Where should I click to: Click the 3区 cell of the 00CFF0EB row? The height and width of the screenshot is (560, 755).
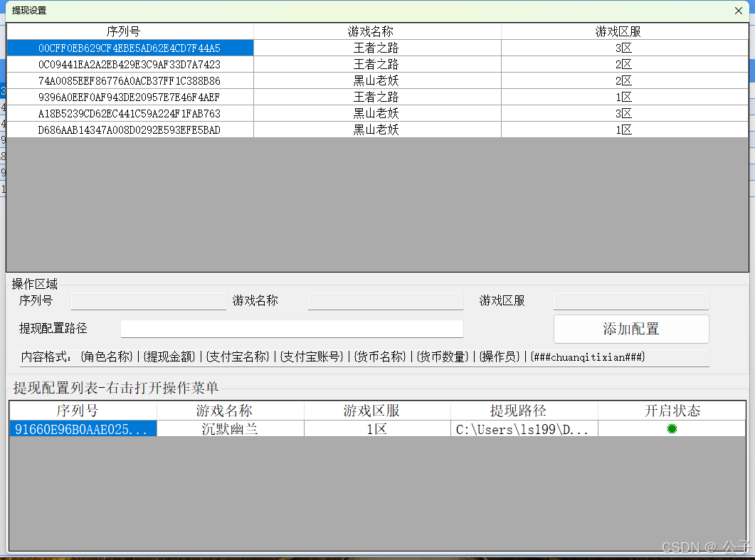pyautogui.click(x=625, y=48)
